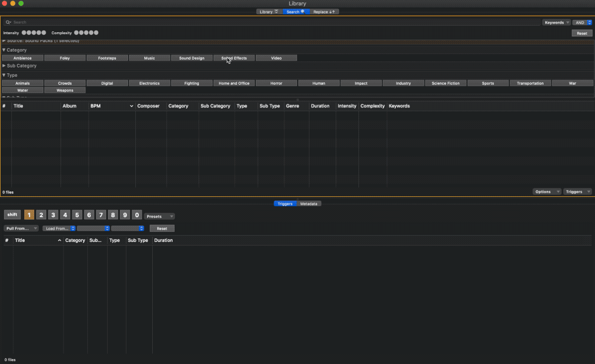The width and height of the screenshot is (595, 364).
Task: Open the Options dropdown
Action: click(x=547, y=191)
